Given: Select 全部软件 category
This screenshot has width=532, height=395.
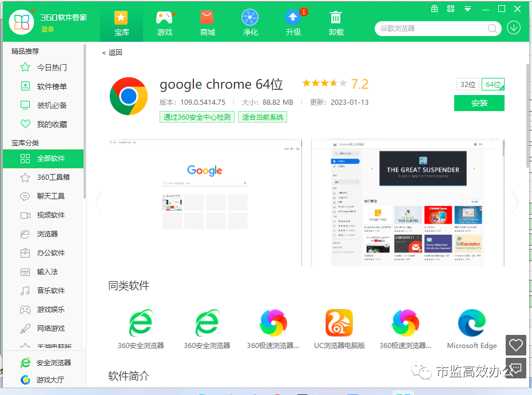Looking at the screenshot, I should coord(43,159).
